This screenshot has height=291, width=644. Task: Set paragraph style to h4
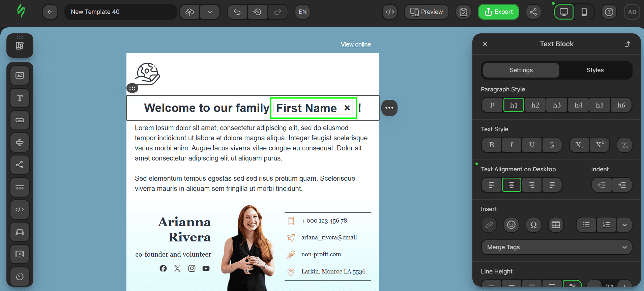pyautogui.click(x=578, y=105)
